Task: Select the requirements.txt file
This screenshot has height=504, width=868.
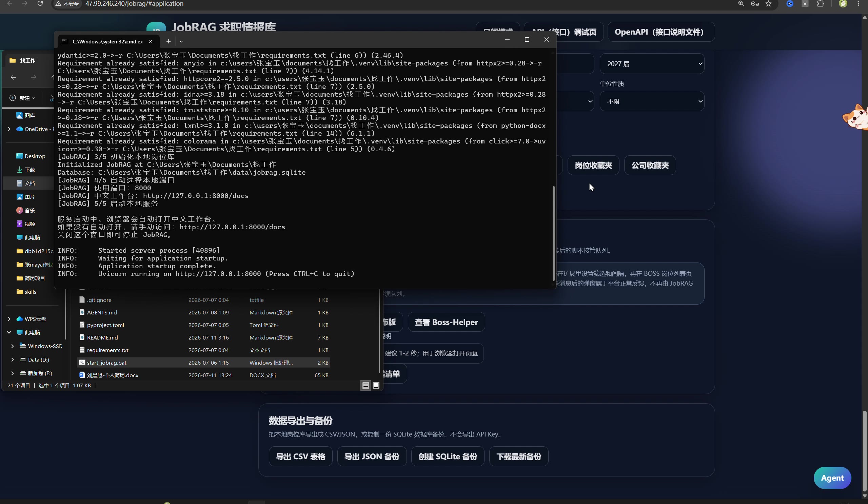Action: point(203,350)
